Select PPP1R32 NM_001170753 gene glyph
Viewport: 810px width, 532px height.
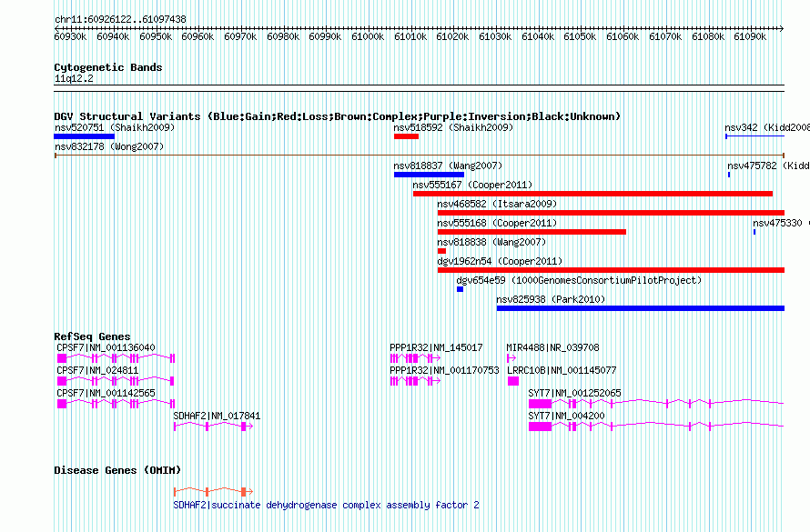(x=415, y=381)
